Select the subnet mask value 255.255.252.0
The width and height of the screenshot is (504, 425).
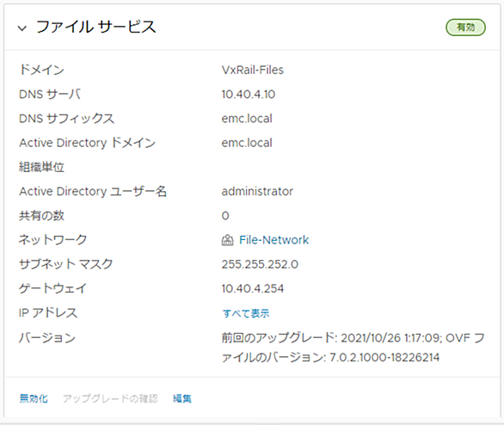[x=260, y=264]
